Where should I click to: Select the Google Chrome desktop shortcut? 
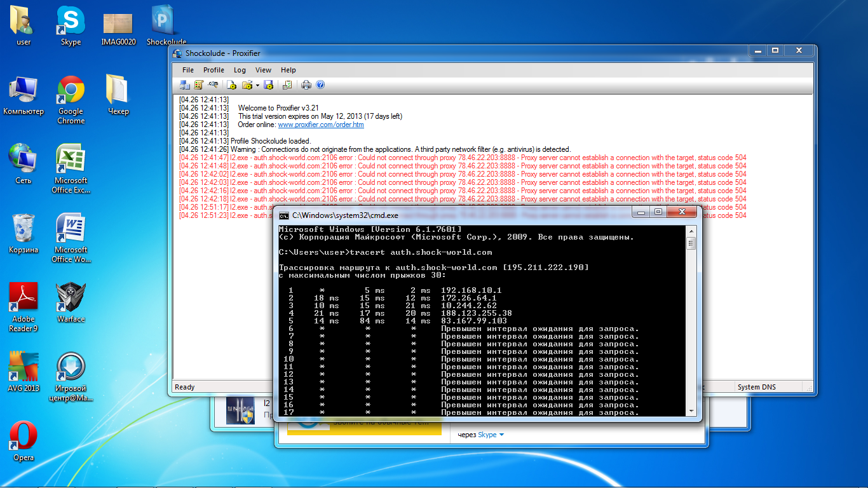pos(71,100)
